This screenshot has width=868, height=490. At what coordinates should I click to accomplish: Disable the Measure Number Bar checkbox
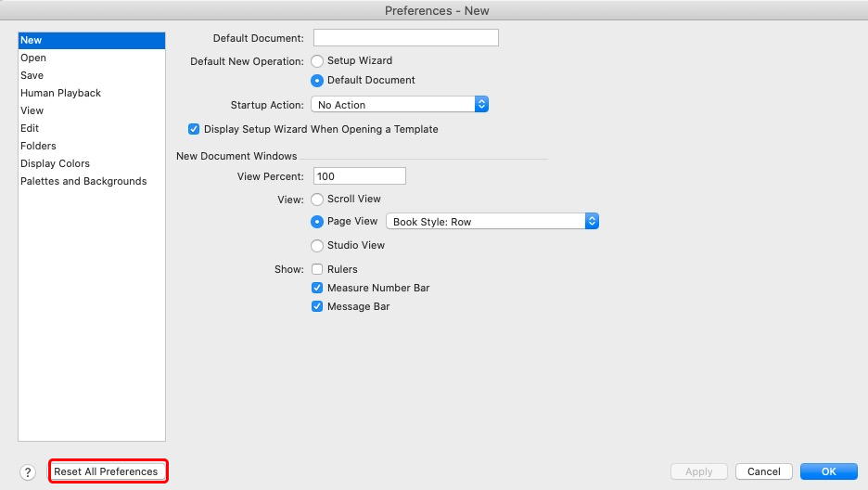(x=317, y=289)
